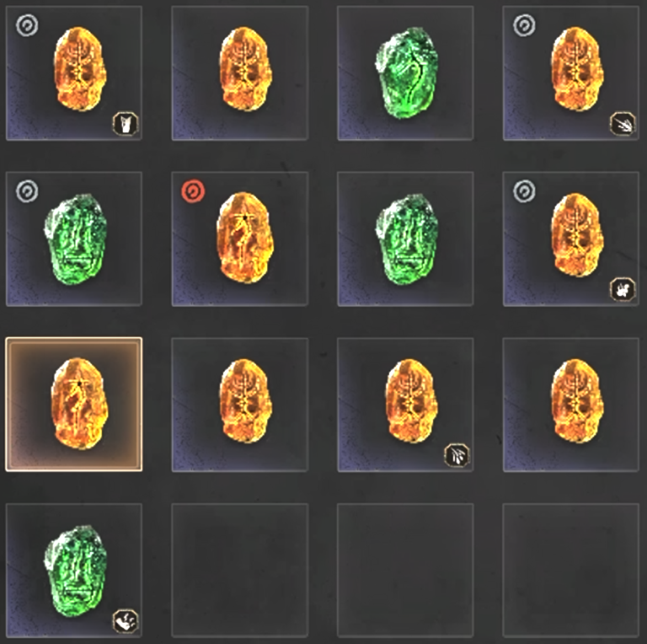Click the octagonal badge showing a tuxedo-like shape

[126, 123]
